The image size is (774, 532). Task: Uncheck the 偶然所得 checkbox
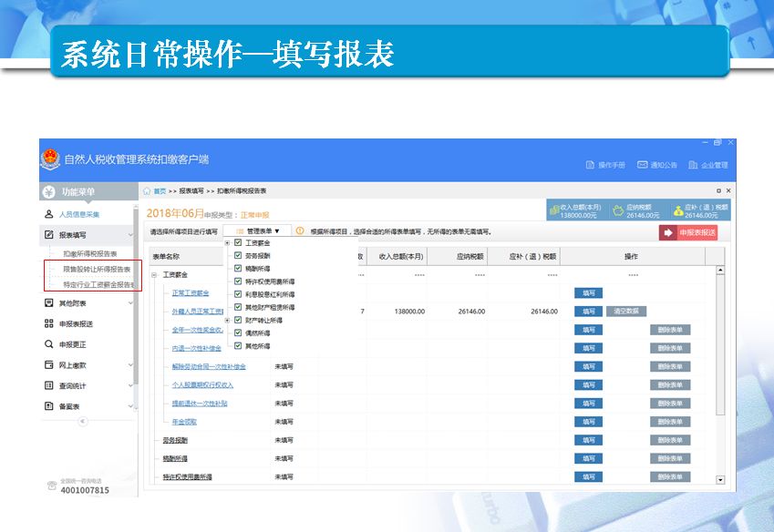pyautogui.click(x=238, y=332)
